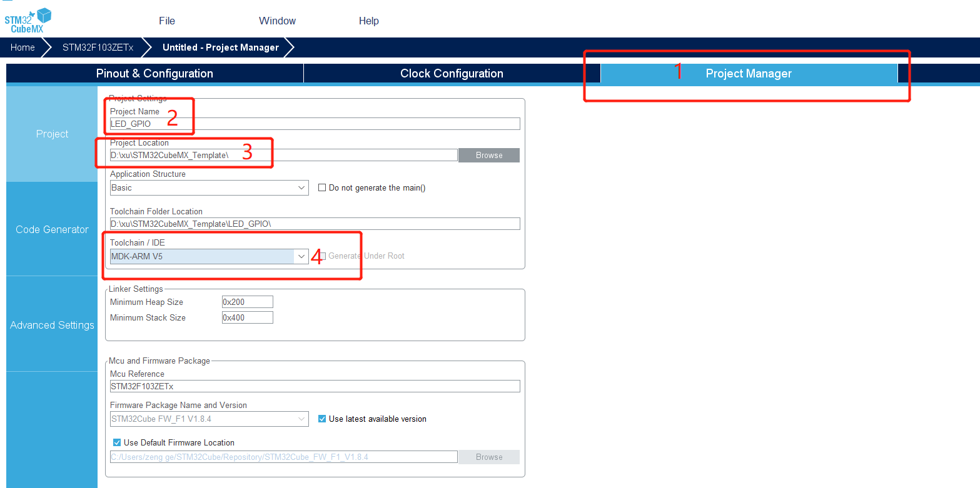Open the Window menu
The height and width of the screenshot is (488, 980).
pyautogui.click(x=277, y=21)
